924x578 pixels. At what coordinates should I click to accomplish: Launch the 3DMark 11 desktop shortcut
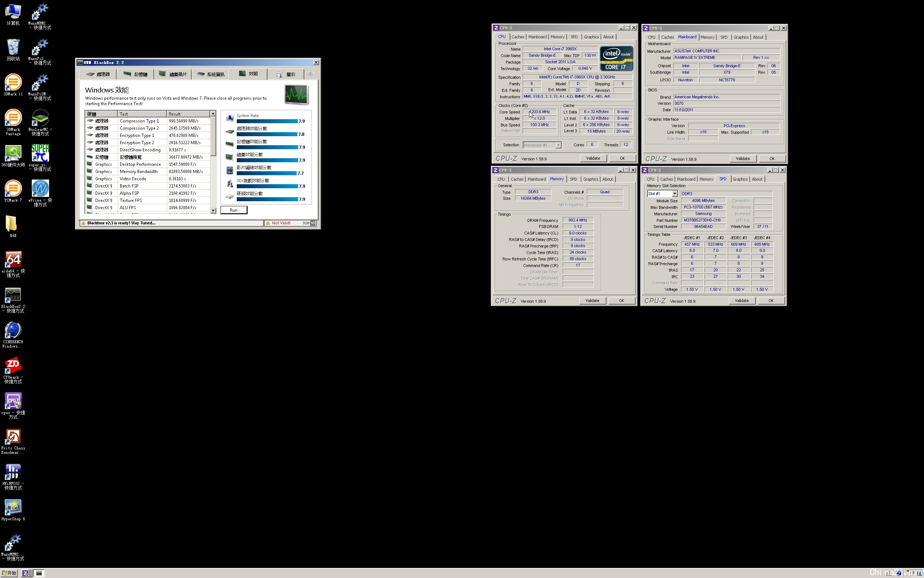(13, 85)
